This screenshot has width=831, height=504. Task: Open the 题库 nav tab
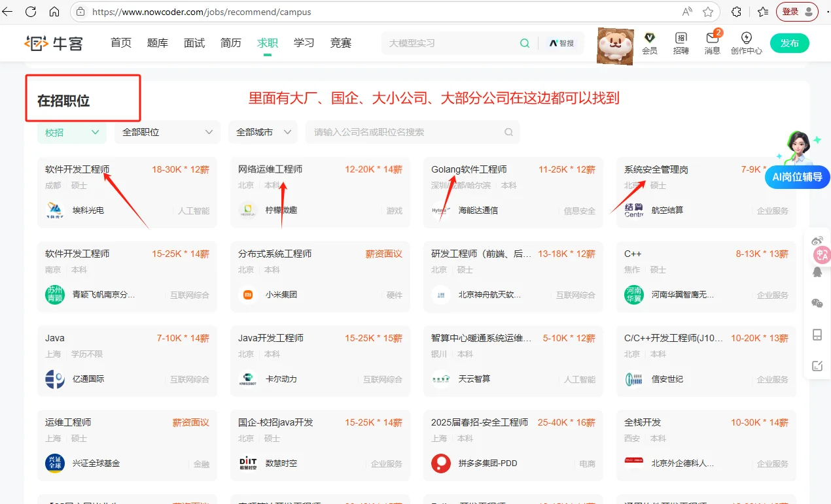click(x=158, y=43)
